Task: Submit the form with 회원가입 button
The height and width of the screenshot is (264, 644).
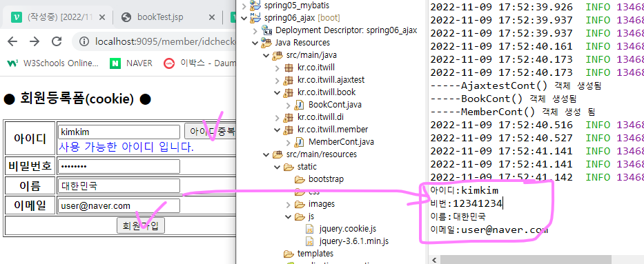Action: click(x=141, y=226)
